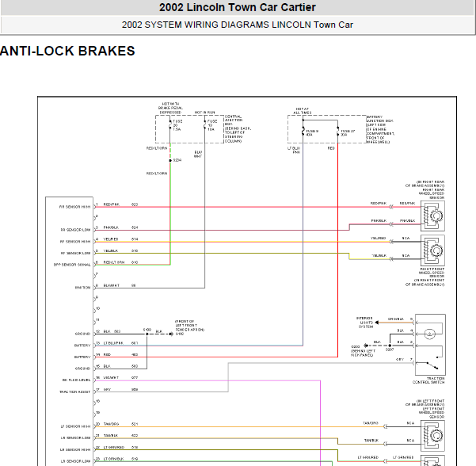Click the "GROUND" label at pin 15
Viewport: 476px width, 466px height.
82,369
